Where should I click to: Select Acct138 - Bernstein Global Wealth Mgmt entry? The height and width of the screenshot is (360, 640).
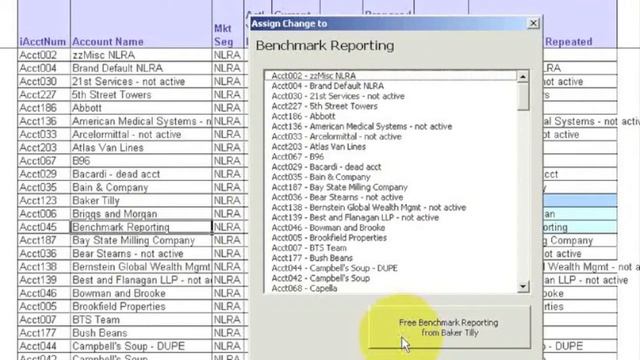coord(391,207)
